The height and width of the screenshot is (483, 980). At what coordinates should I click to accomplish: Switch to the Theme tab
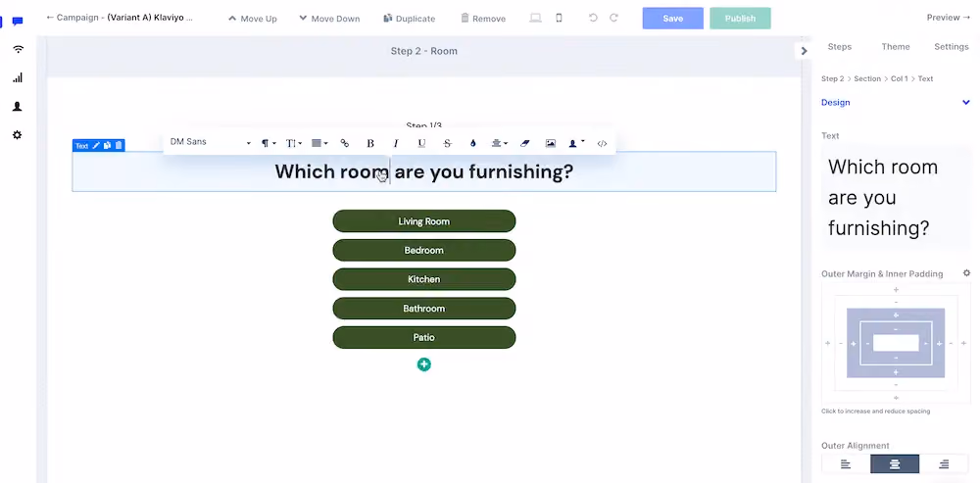(896, 47)
